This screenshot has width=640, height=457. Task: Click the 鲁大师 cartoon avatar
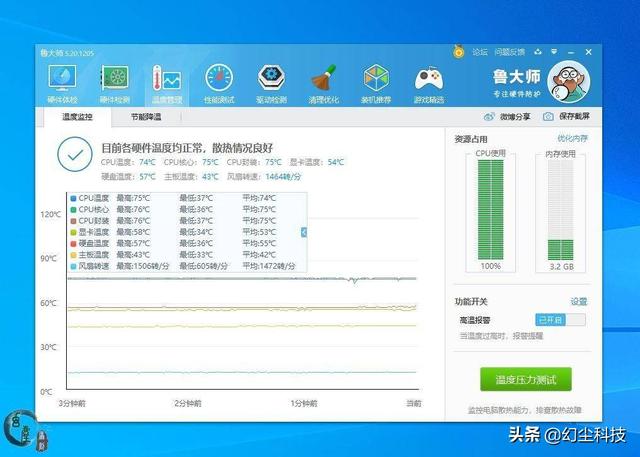pyautogui.click(x=569, y=82)
